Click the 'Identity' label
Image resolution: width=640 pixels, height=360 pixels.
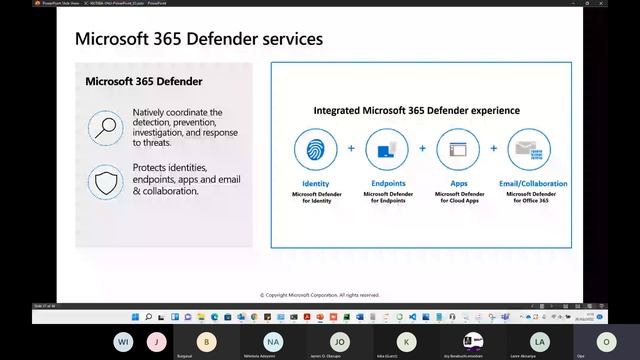pos(316,184)
